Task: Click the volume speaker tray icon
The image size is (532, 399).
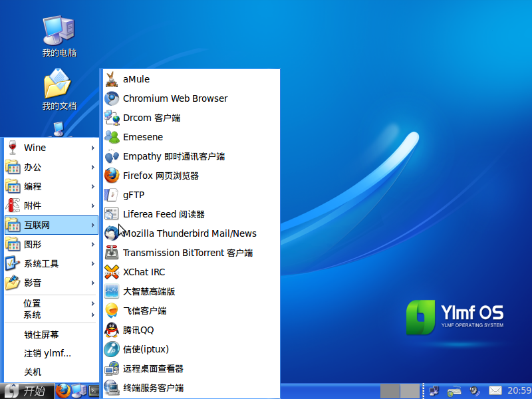Action: click(x=475, y=391)
